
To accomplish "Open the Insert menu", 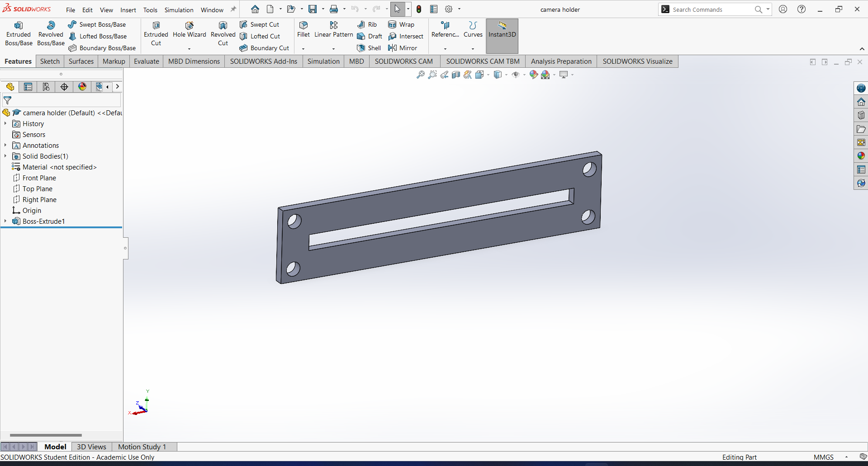I will click(128, 10).
